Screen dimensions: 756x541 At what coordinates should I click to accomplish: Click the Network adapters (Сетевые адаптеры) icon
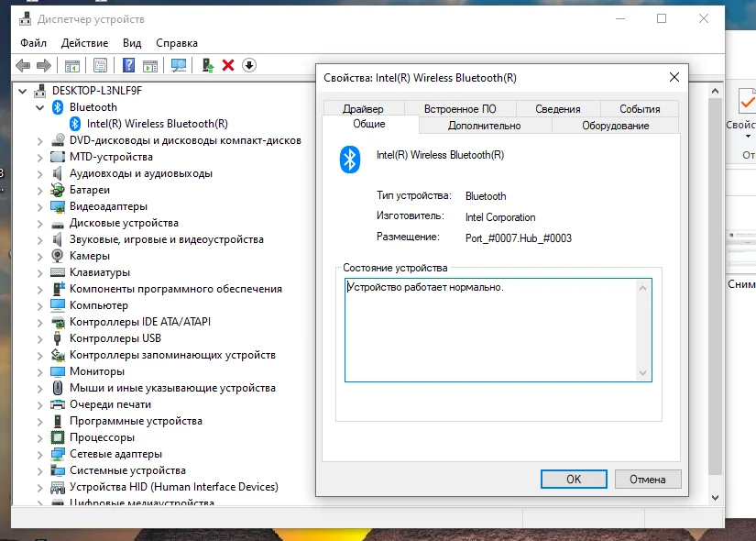pos(58,454)
